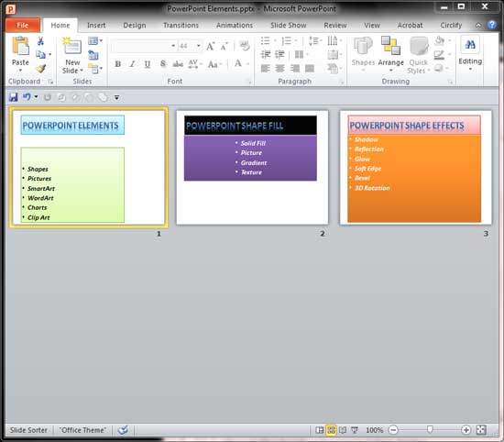This screenshot has width=504, height=442.
Task: Click the Shapes gallery icon
Action: click(363, 46)
